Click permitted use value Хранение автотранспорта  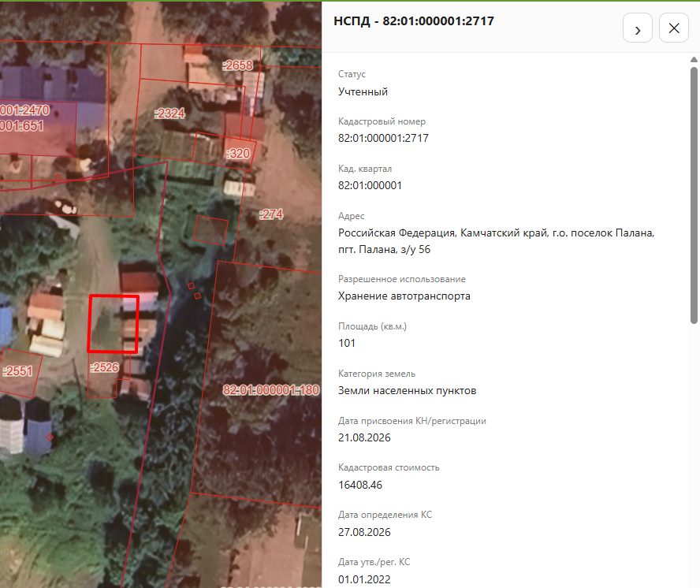[x=404, y=296]
